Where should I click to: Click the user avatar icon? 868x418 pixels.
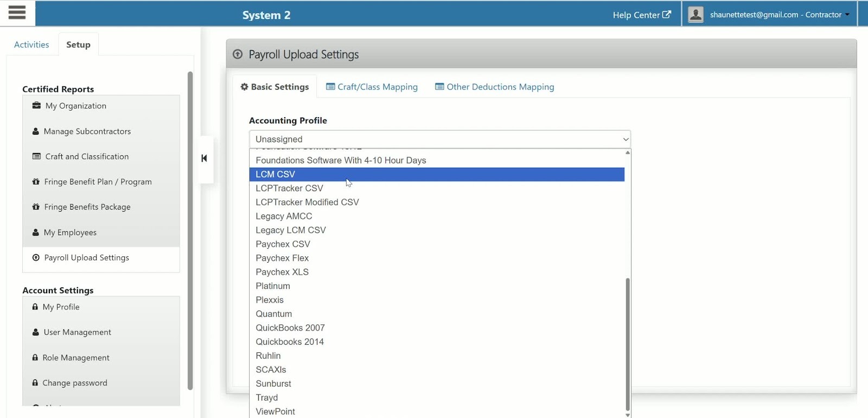point(695,14)
